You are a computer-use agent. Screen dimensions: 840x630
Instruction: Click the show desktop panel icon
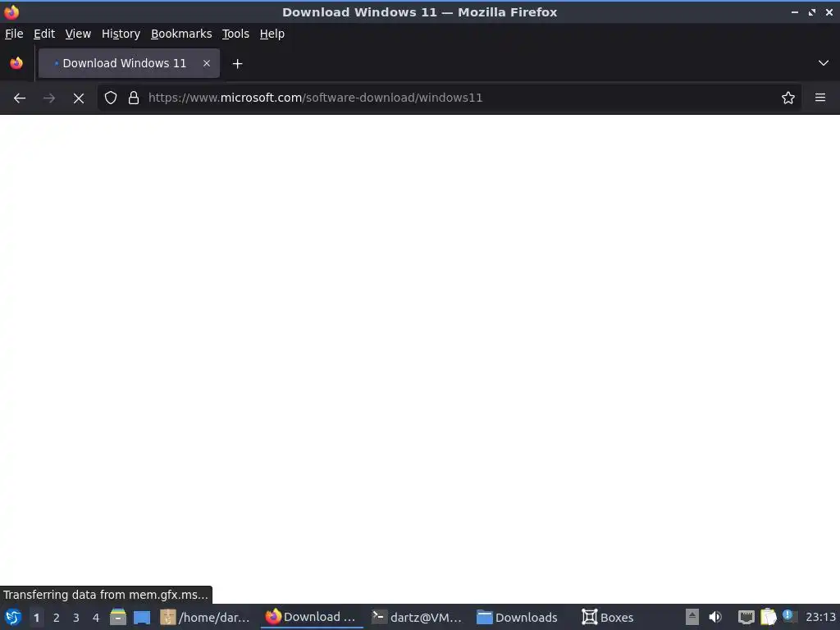point(142,617)
